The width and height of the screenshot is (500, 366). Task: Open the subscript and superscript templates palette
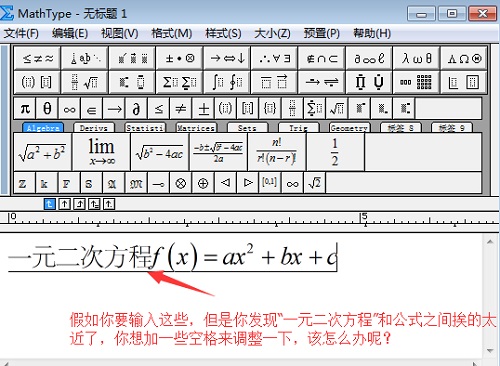132,82
